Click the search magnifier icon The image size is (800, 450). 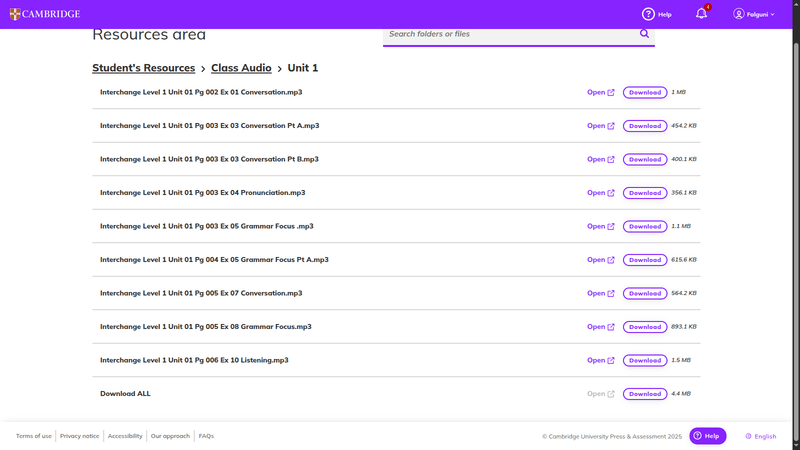pos(644,34)
